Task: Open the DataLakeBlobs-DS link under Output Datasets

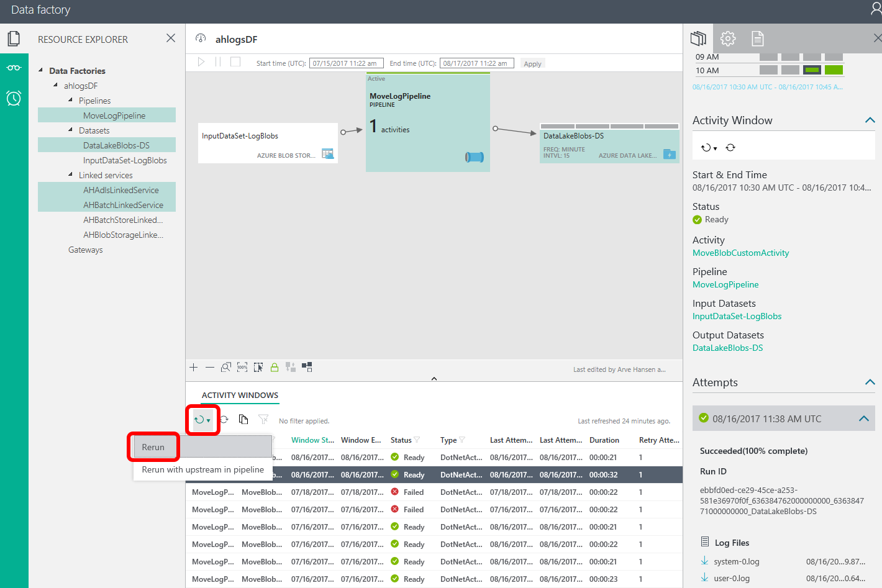Action: pyautogui.click(x=727, y=348)
